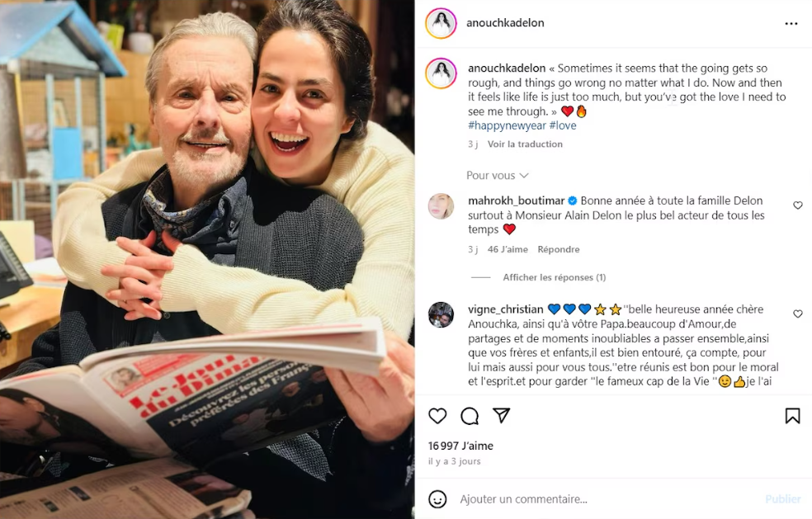The image size is (812, 519).
Task: Open mahrokh_boutimar profile picture
Action: click(x=441, y=206)
